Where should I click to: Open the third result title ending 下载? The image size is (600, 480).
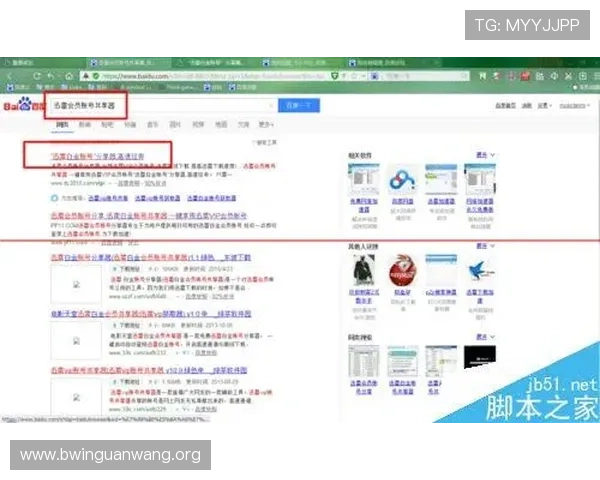click(x=151, y=258)
